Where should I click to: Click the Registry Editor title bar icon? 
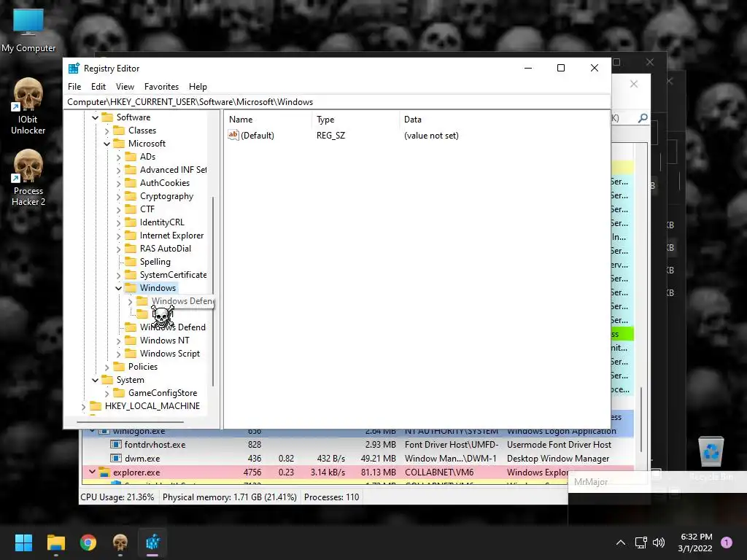(x=74, y=68)
